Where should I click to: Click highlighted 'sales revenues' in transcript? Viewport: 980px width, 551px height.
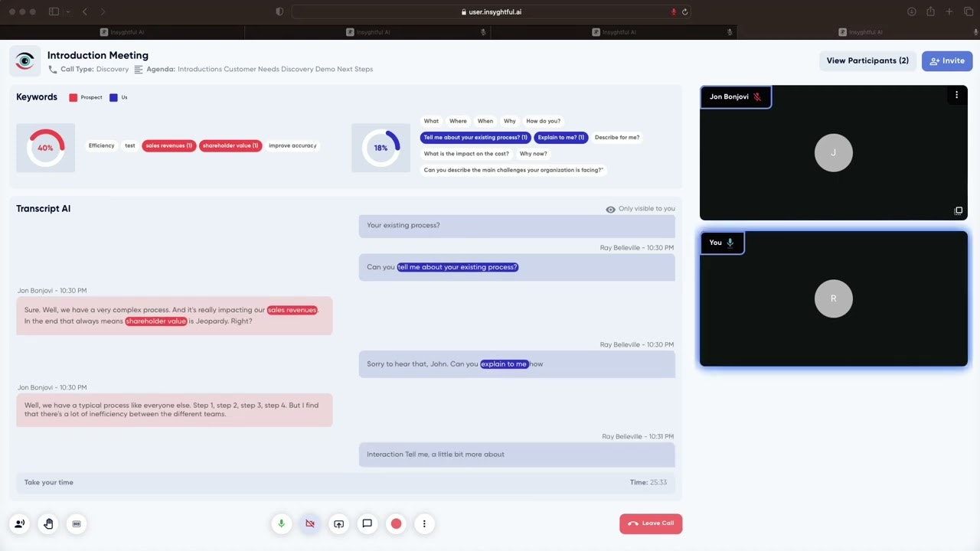292,310
